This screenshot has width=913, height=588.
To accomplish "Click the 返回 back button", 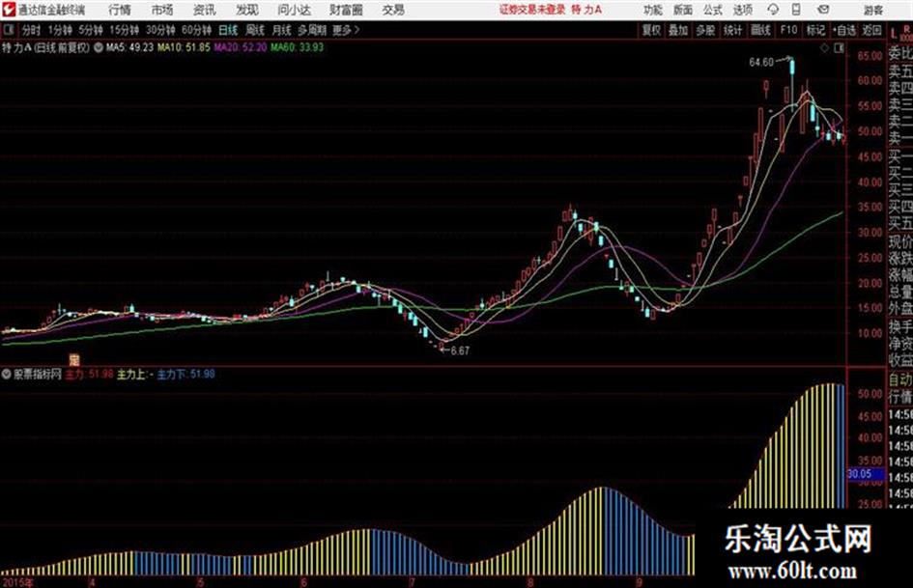I will coord(871,30).
